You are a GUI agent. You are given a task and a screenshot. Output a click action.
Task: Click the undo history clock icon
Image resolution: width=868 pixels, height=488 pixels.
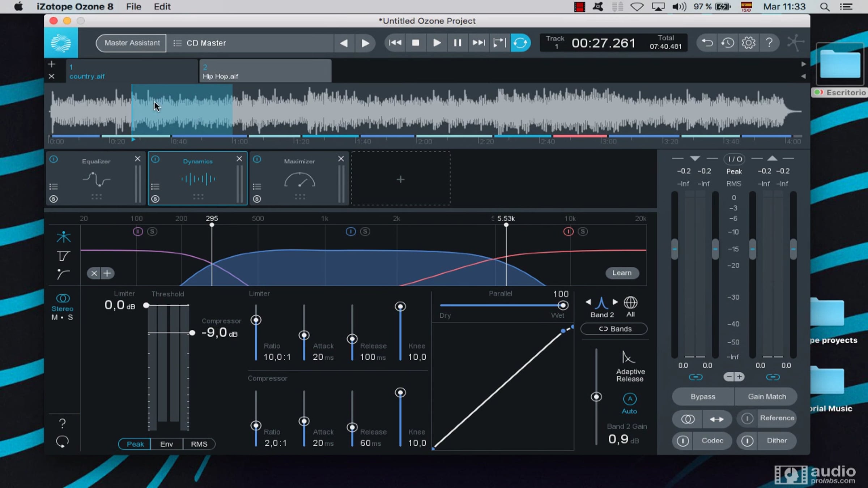pyautogui.click(x=728, y=43)
